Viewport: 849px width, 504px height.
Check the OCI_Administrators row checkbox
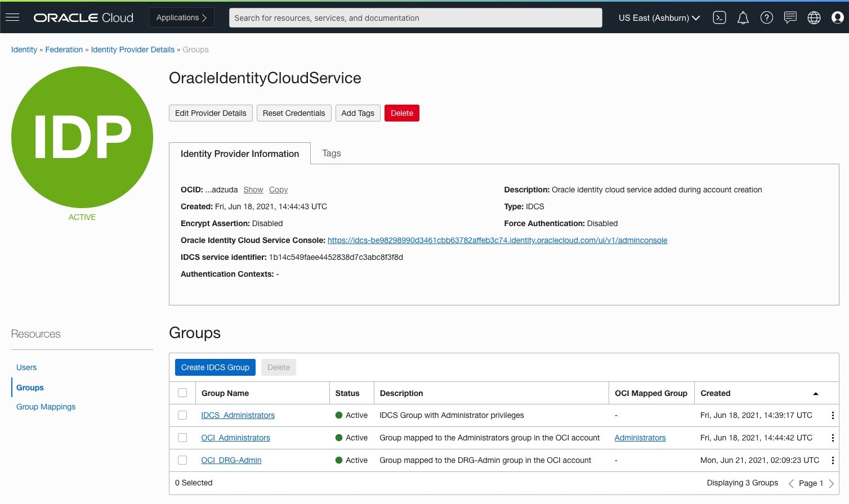tap(182, 438)
